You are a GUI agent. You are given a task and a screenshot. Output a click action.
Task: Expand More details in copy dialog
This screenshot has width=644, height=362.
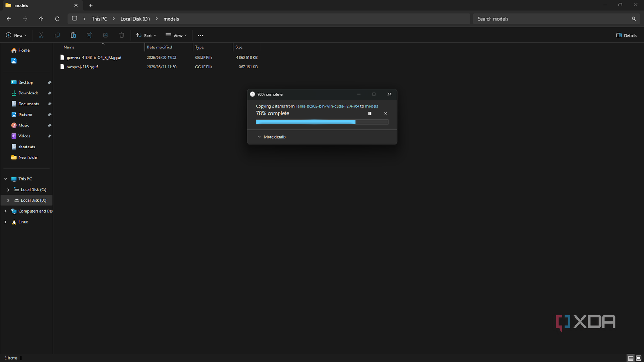[x=271, y=137]
